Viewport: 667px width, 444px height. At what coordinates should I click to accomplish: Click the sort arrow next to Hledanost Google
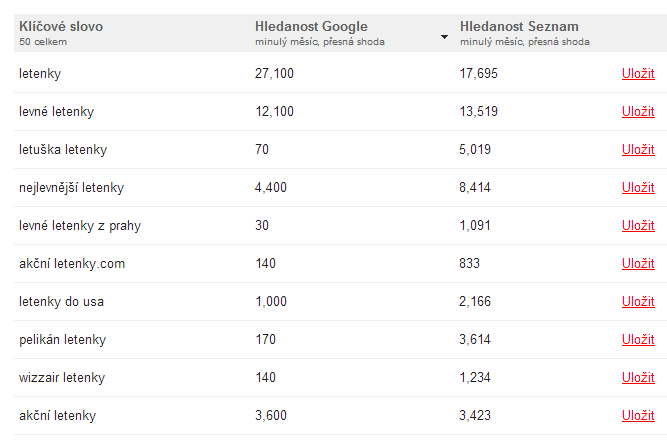(x=444, y=37)
